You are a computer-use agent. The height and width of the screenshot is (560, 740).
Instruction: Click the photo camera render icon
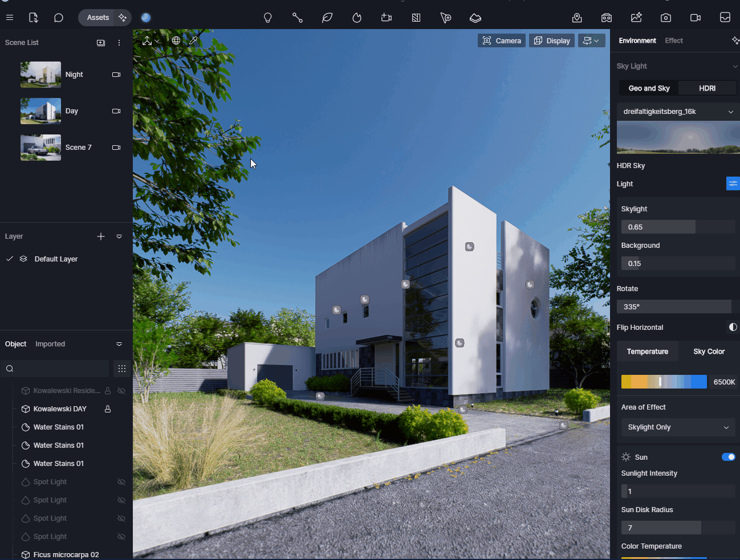click(666, 18)
